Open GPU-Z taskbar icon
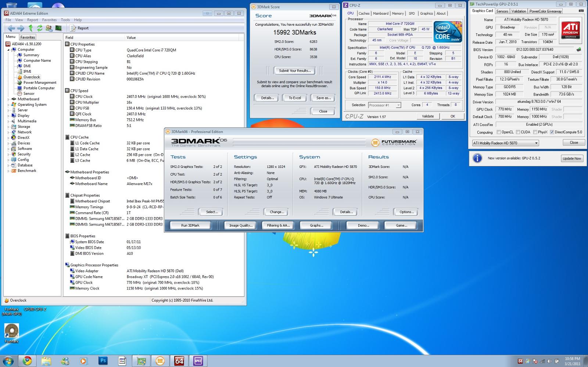Screen dimensions: 588x367 click(x=141, y=361)
